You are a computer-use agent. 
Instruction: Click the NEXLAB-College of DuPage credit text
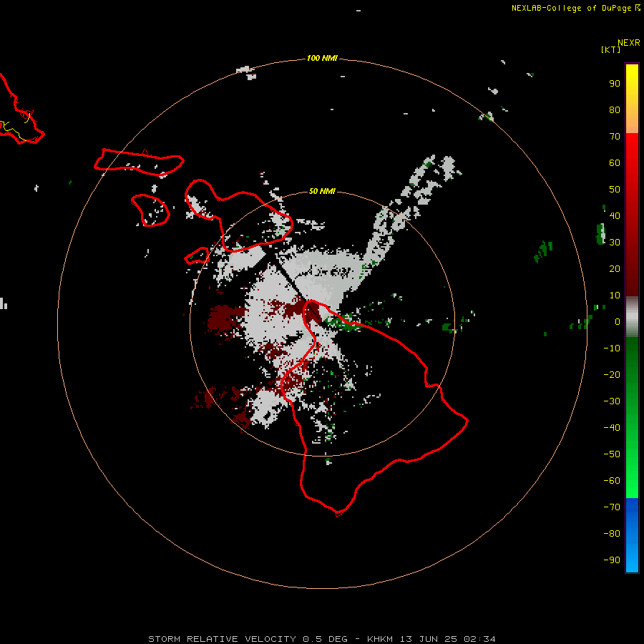(x=571, y=8)
